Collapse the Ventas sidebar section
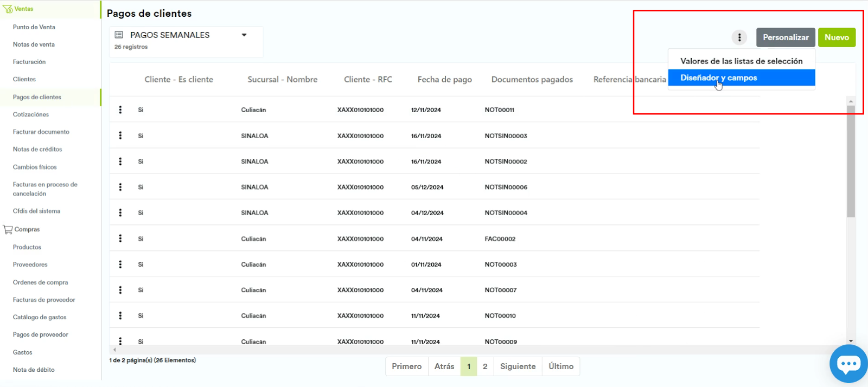The image size is (868, 387). click(24, 9)
